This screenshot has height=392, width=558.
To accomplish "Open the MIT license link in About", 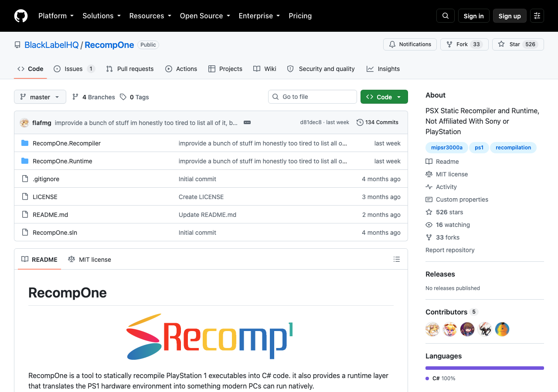I will point(447,174).
